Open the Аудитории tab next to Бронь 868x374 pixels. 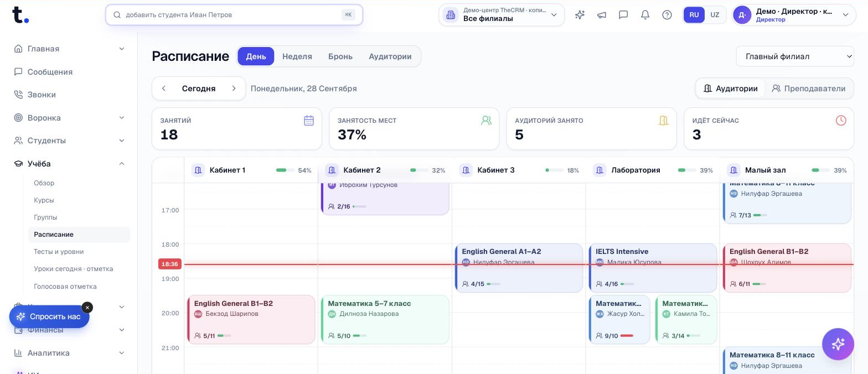390,56
